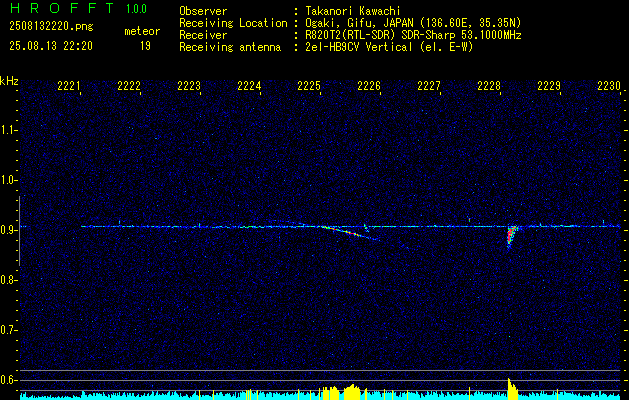This screenshot has width=629, height=400.
Task: Click the 2227 time axis label
Action: [x=429, y=86]
